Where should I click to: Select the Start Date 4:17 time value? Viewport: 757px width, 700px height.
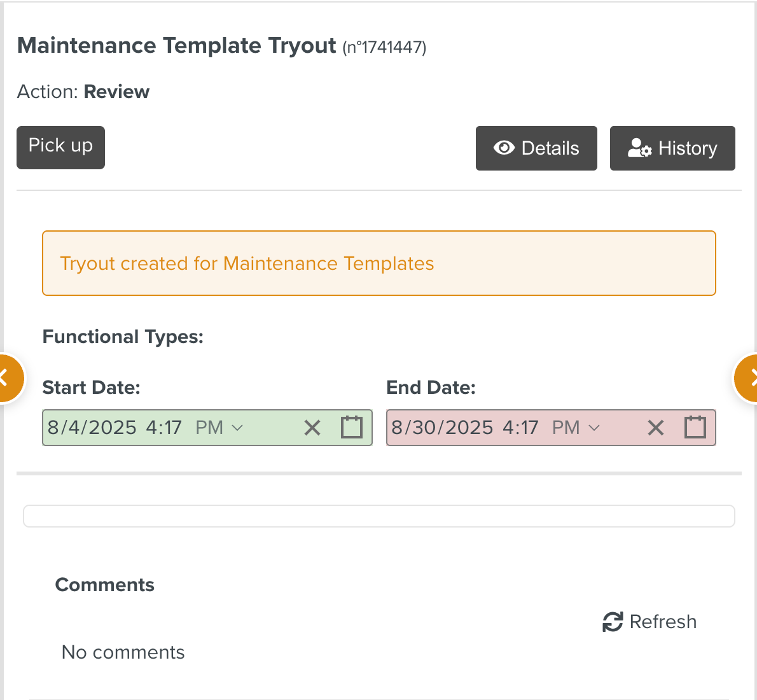coord(164,428)
